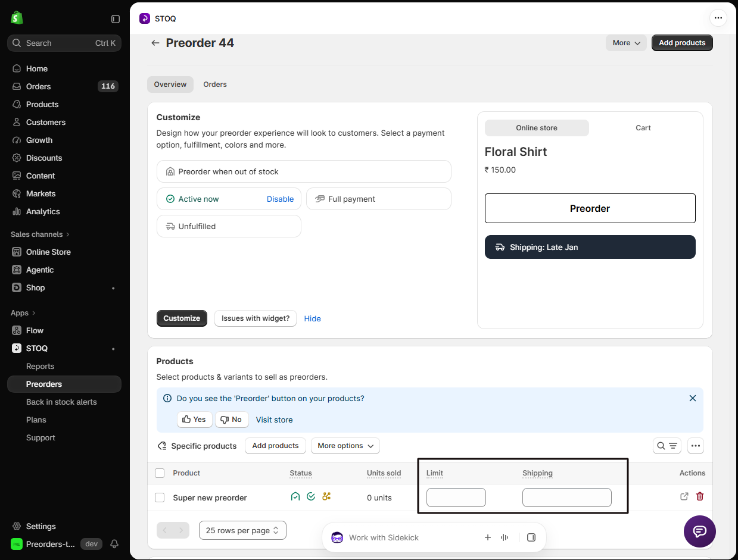Click the voice waveform icon in Sidekick
This screenshot has width=738, height=560.
(x=505, y=537)
